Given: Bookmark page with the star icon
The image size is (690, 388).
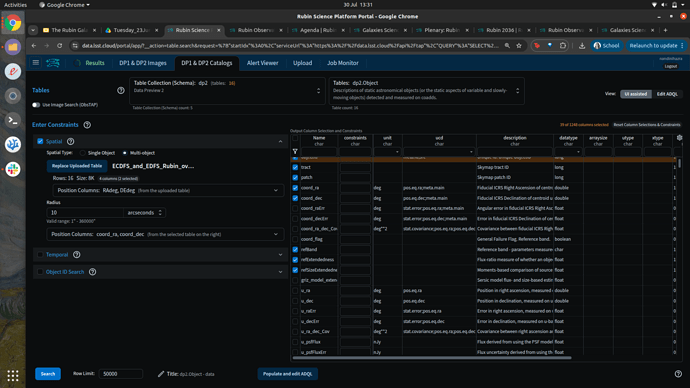Looking at the screenshot, I should (519, 46).
